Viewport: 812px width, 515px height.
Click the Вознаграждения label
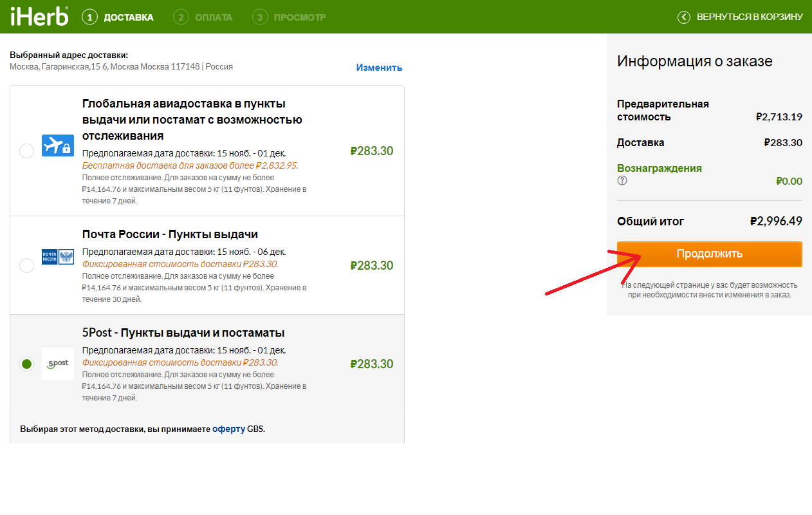[x=660, y=168]
